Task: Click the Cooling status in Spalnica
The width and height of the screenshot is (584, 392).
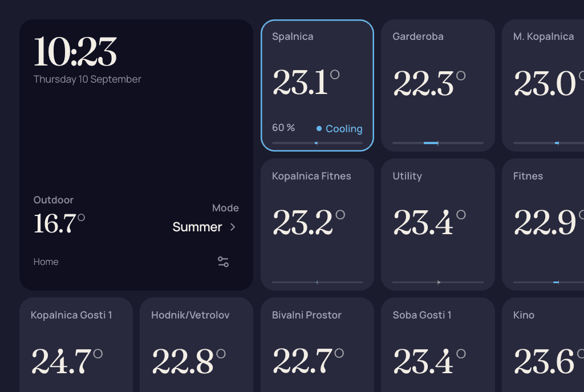Action: coord(339,129)
